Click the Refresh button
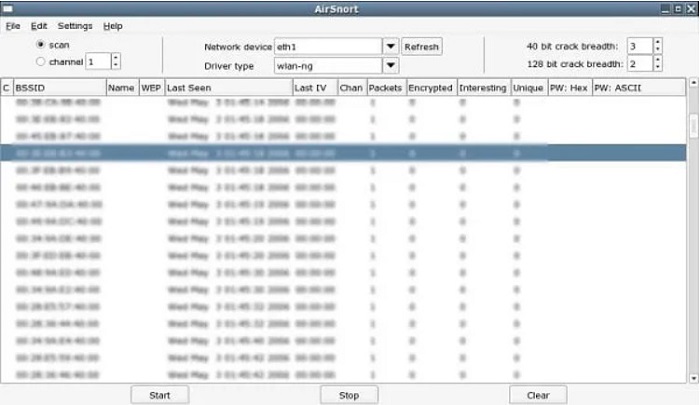700x405 pixels. 422,46
